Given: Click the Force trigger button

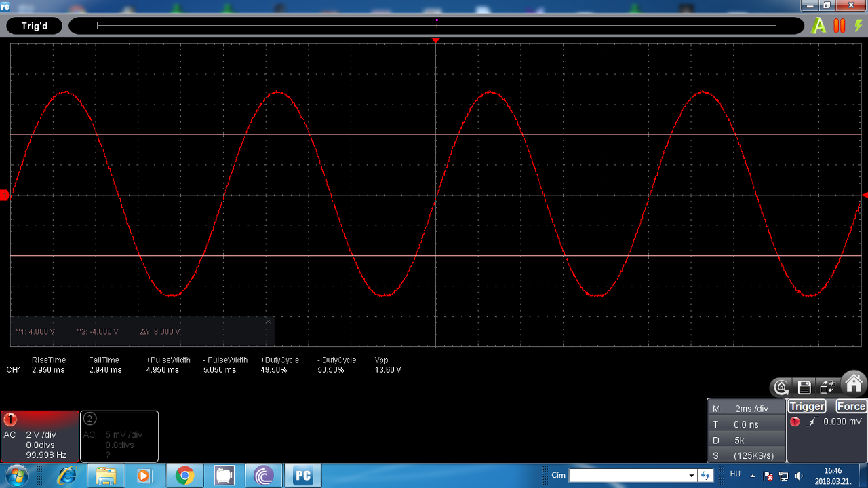Looking at the screenshot, I should click(x=851, y=406).
